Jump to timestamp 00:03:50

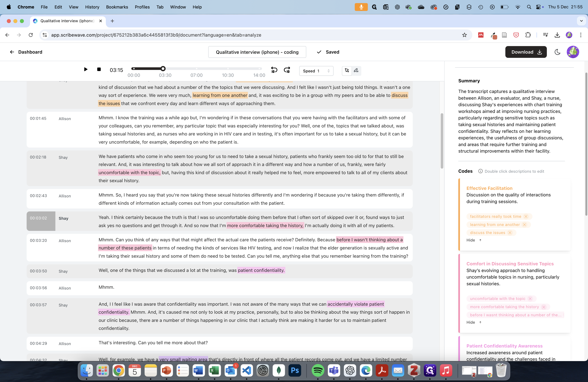click(38, 271)
